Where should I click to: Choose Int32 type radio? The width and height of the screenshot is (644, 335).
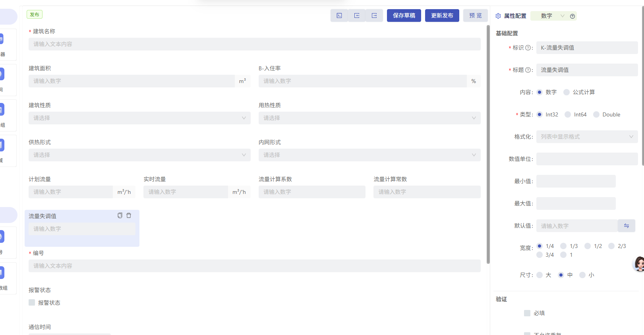(x=540, y=114)
